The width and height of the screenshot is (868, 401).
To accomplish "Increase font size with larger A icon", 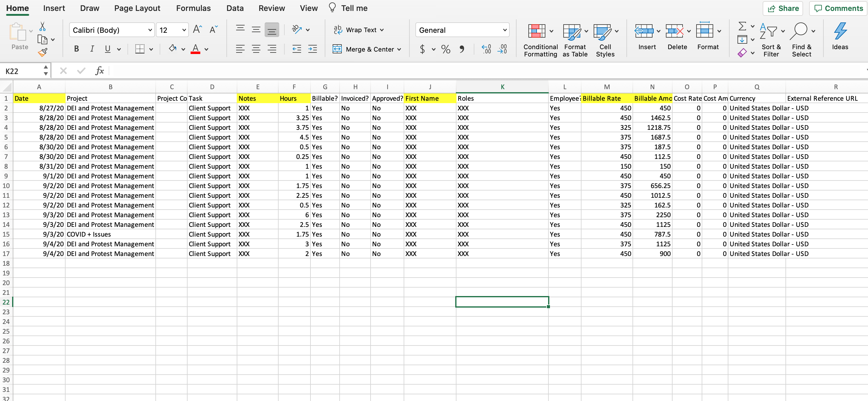I will click(198, 30).
